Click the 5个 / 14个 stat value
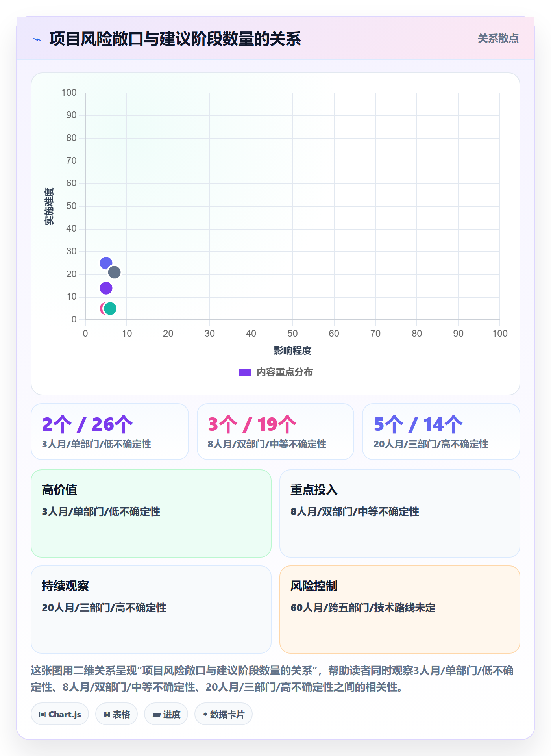 (x=418, y=424)
